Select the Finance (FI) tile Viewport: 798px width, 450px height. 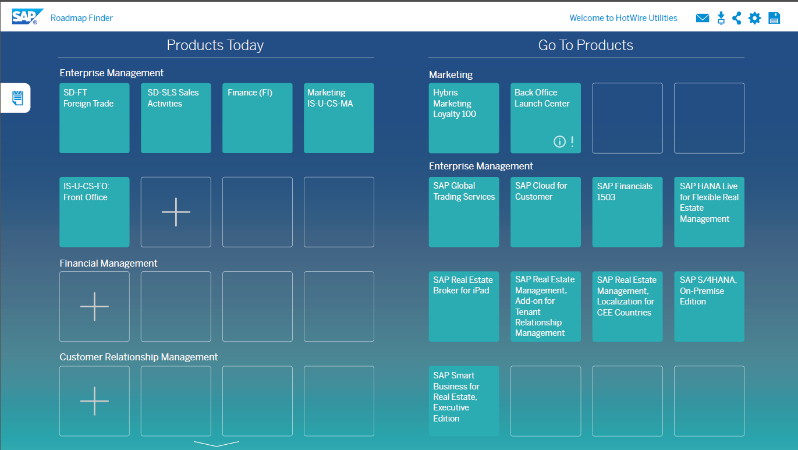(257, 118)
